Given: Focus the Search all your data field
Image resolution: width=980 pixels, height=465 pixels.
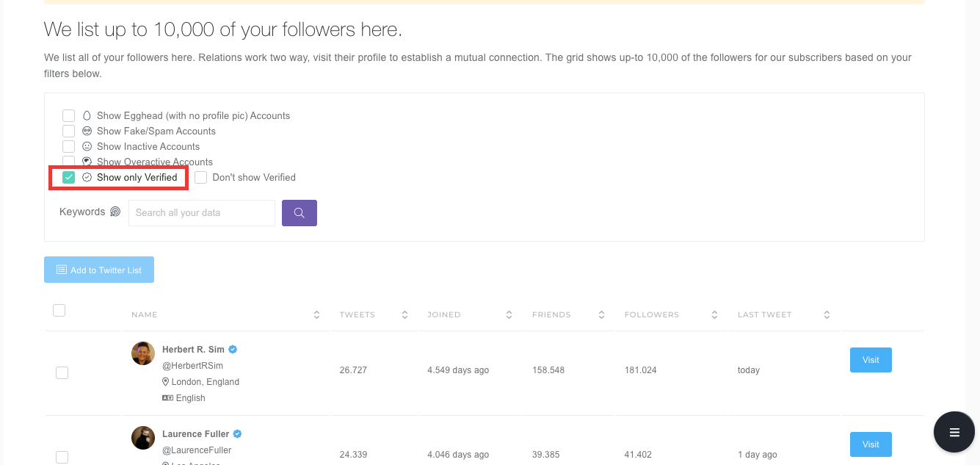Looking at the screenshot, I should pos(202,213).
